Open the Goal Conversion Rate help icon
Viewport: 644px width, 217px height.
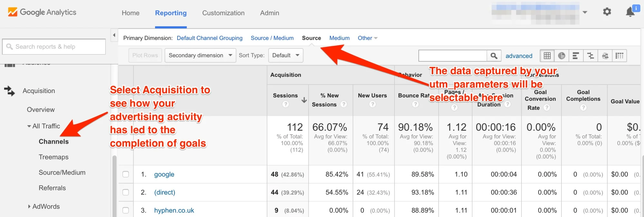[x=547, y=108]
